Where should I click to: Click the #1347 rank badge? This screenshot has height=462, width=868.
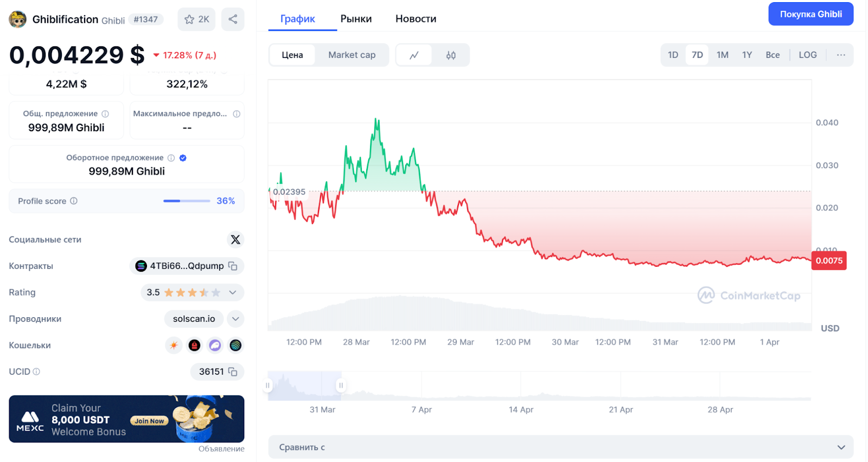[146, 20]
